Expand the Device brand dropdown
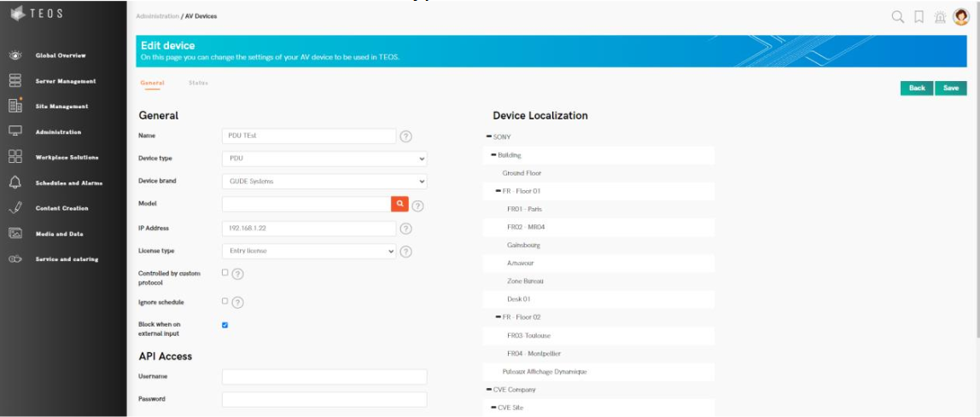980x417 pixels. pos(324,182)
